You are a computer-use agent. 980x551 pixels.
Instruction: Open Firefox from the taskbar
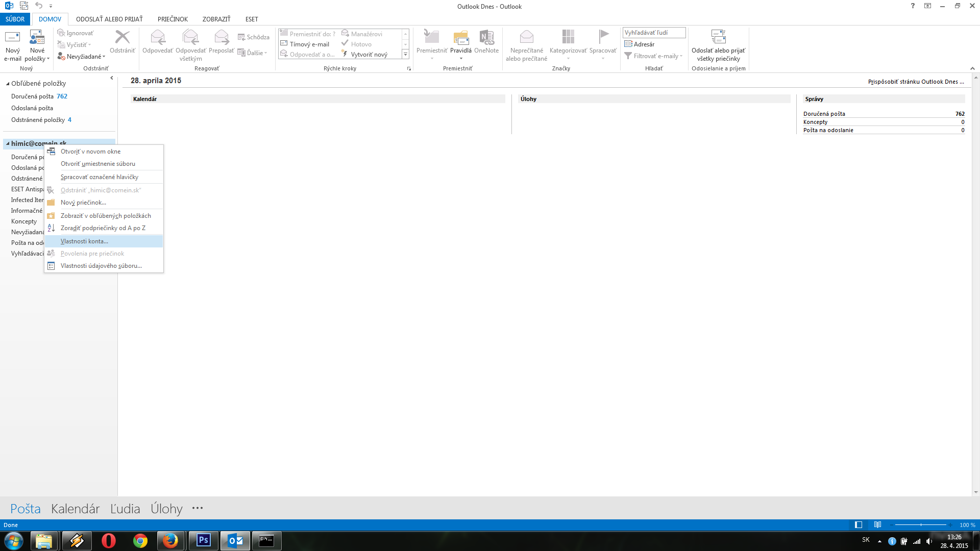[x=170, y=541]
